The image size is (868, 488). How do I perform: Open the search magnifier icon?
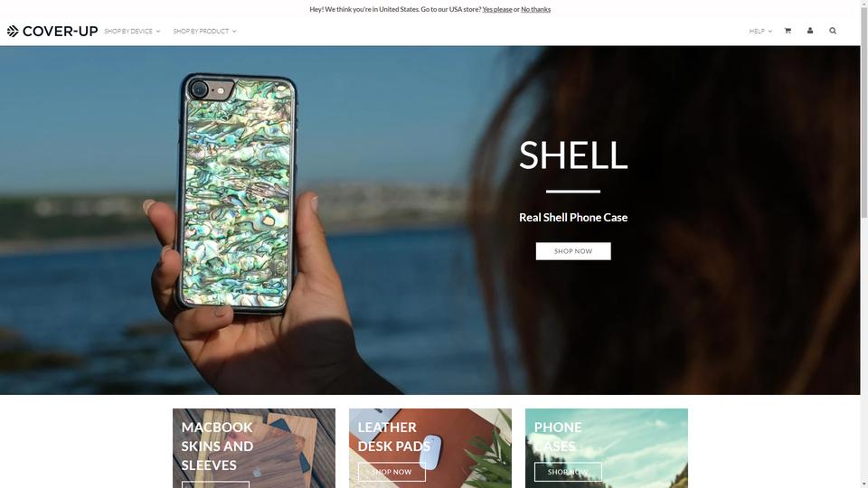coord(833,31)
